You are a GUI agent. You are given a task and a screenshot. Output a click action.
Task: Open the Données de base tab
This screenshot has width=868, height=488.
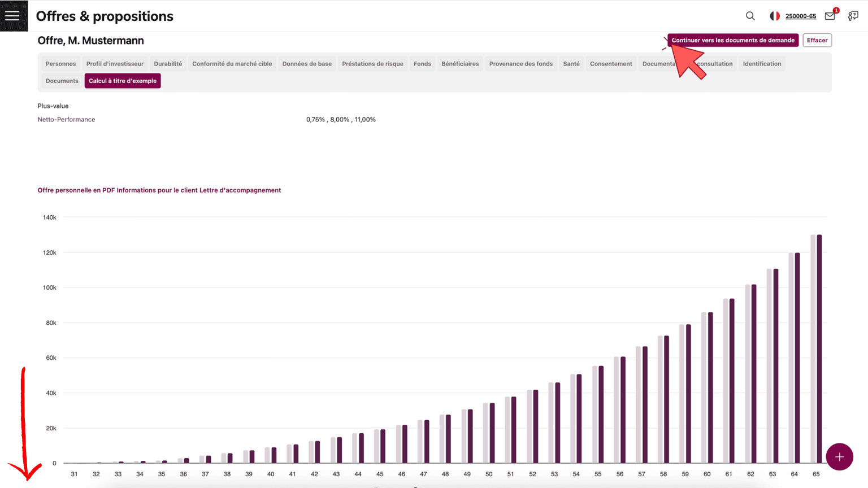pos(307,64)
